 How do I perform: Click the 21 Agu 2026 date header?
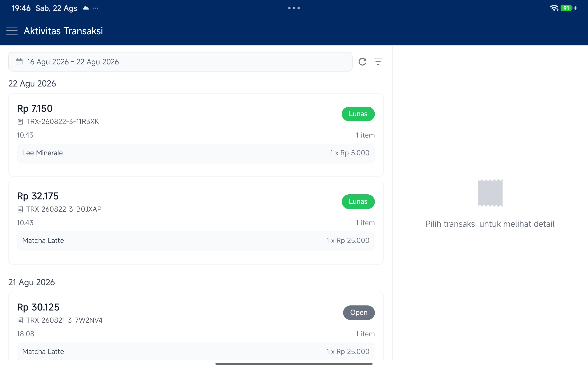[x=32, y=282]
